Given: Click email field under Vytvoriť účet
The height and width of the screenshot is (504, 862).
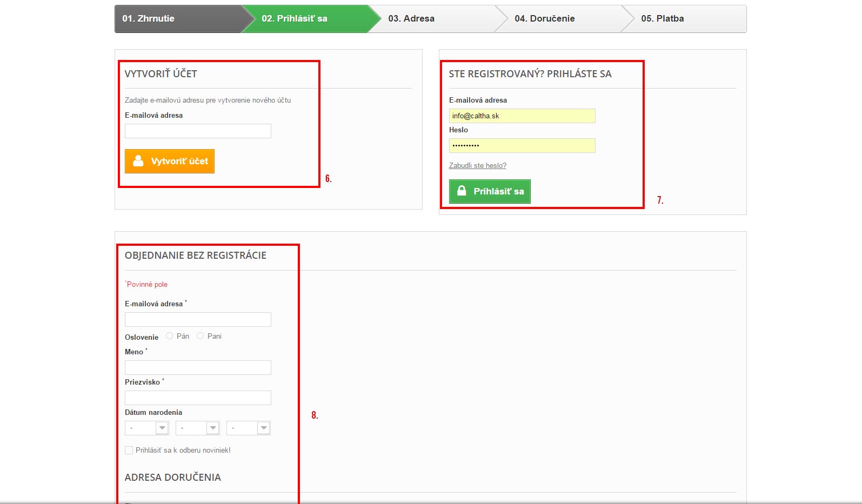Looking at the screenshot, I should click(198, 131).
